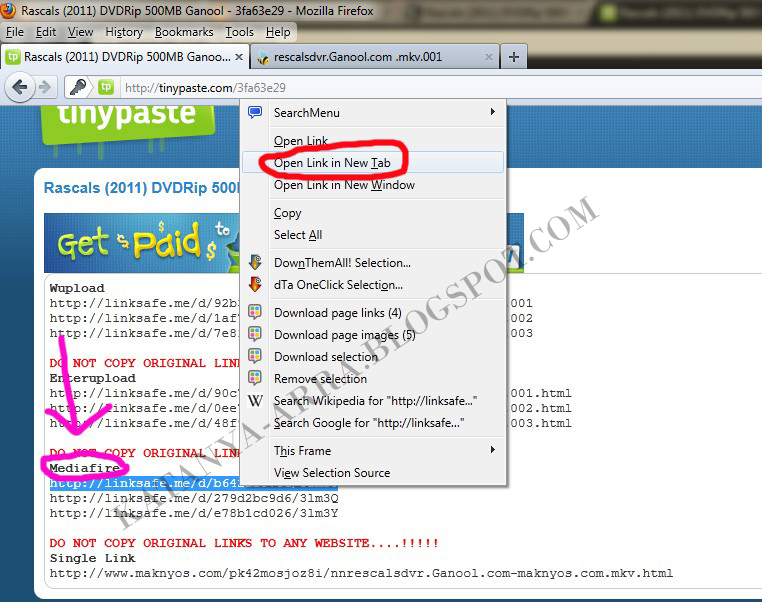Click icon beside Download selection
The image size is (762, 602).
click(x=255, y=356)
